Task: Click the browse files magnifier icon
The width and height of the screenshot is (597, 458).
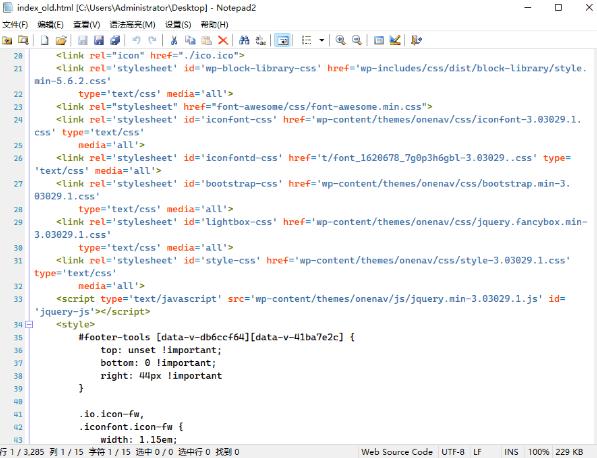Action: point(23,40)
